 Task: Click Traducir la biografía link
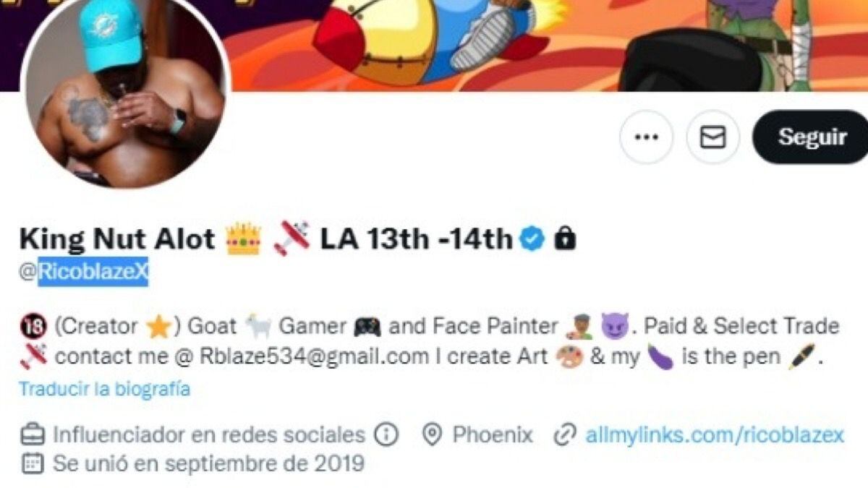tap(105, 389)
